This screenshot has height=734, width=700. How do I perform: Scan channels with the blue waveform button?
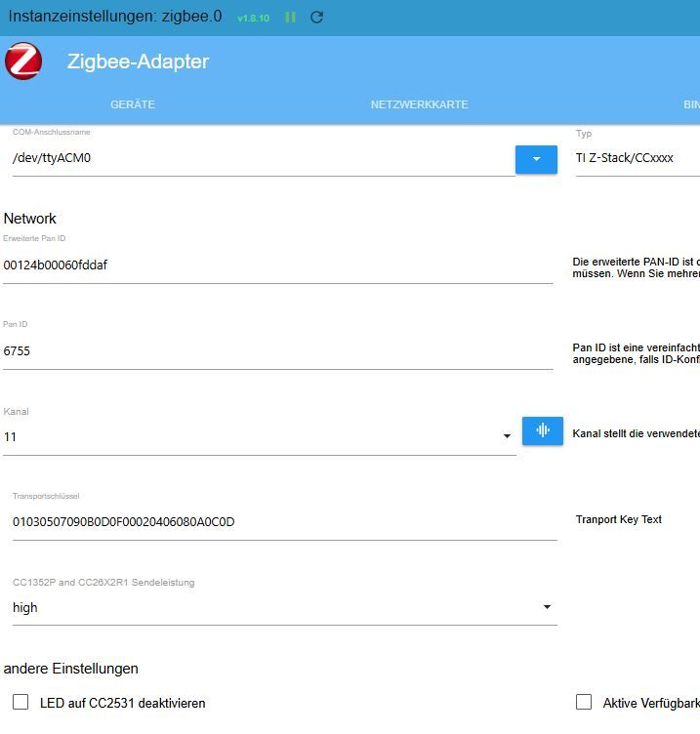(543, 430)
